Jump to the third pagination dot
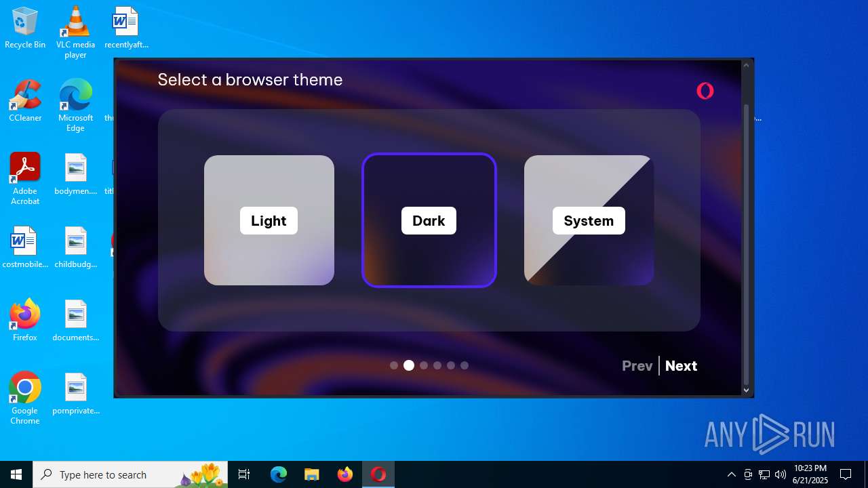 tap(424, 365)
